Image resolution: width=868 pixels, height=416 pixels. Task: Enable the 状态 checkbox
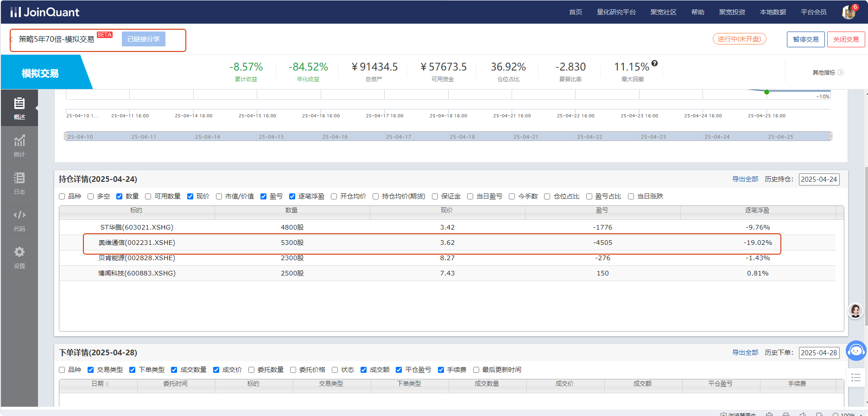click(335, 370)
